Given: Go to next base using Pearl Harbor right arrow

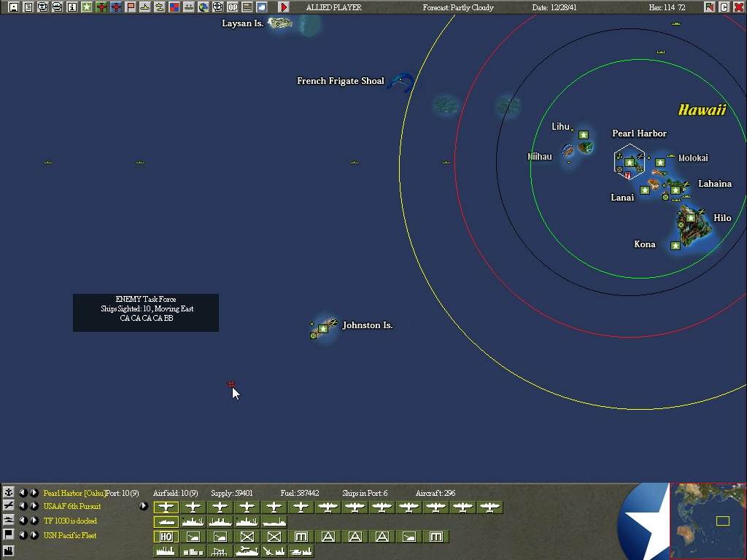Looking at the screenshot, I should pyautogui.click(x=34, y=492).
